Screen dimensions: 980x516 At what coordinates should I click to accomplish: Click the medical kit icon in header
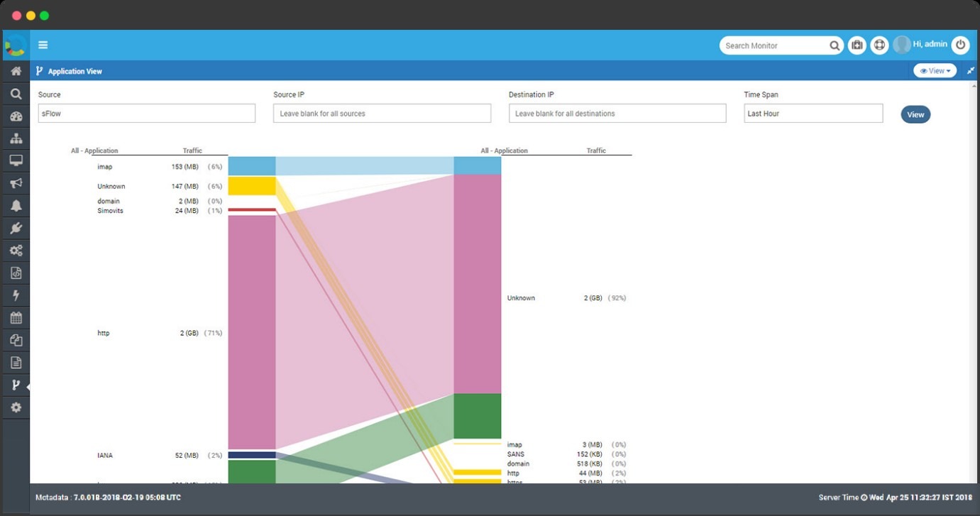857,45
